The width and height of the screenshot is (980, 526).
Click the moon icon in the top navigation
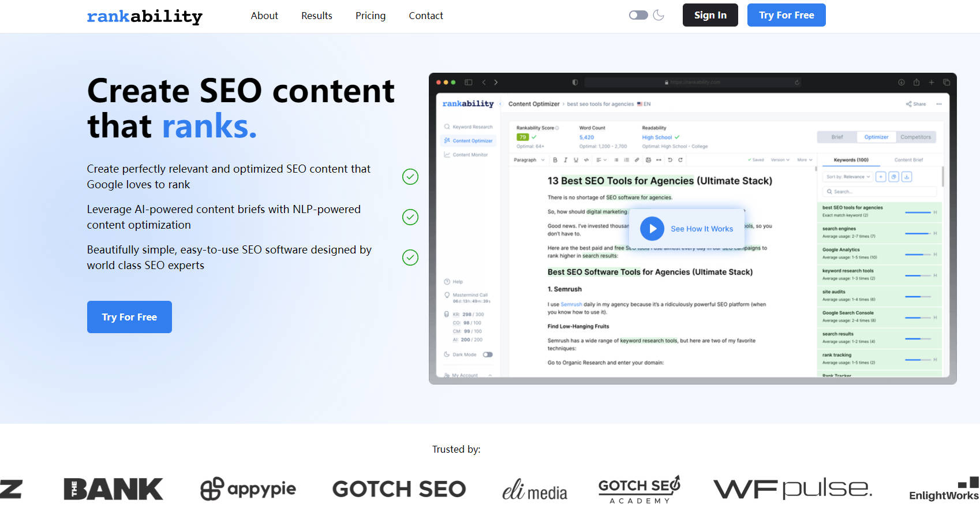(x=659, y=15)
